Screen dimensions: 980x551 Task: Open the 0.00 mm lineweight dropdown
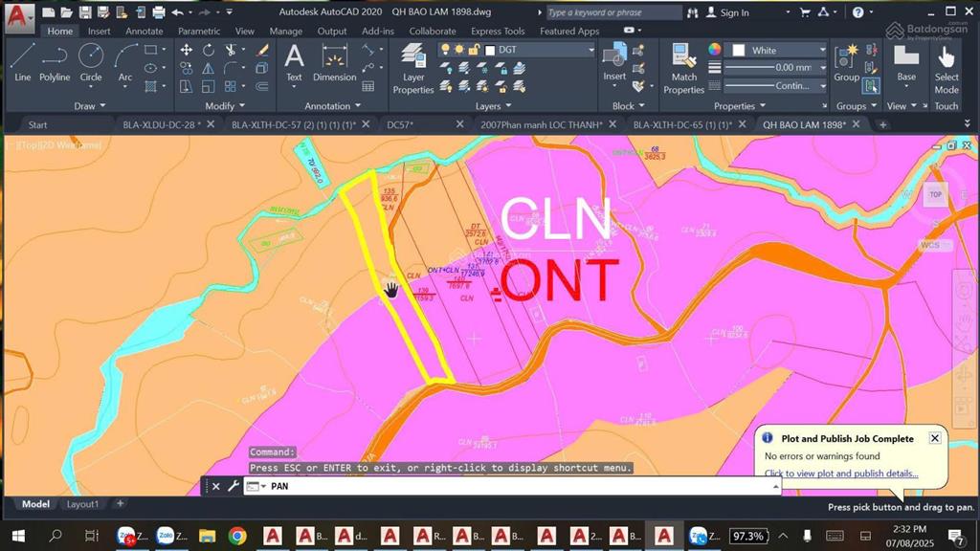[x=822, y=68]
